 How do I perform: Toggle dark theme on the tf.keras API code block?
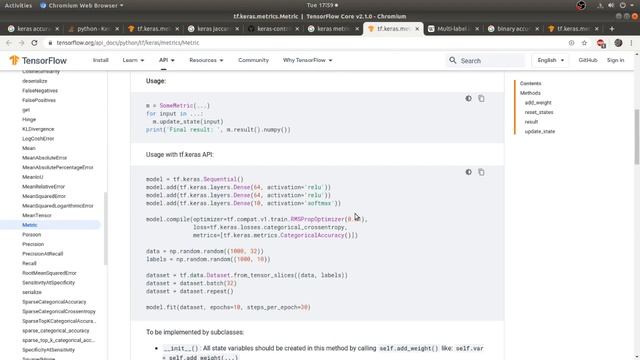point(468,172)
